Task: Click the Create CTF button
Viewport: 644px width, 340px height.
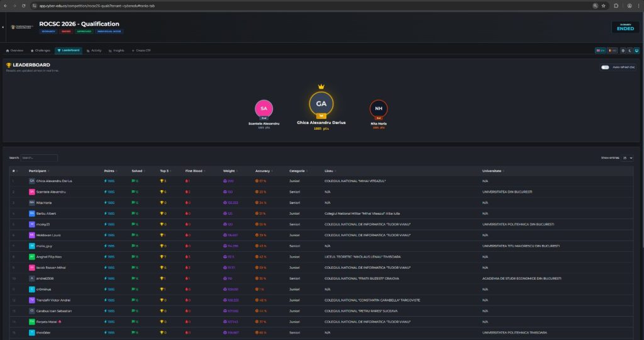Action: point(141,50)
